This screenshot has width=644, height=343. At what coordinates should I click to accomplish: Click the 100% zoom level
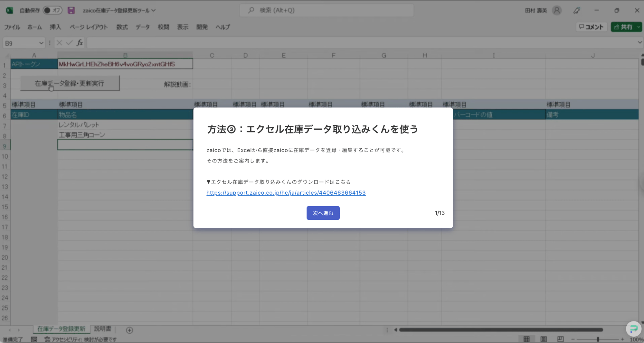636,339
